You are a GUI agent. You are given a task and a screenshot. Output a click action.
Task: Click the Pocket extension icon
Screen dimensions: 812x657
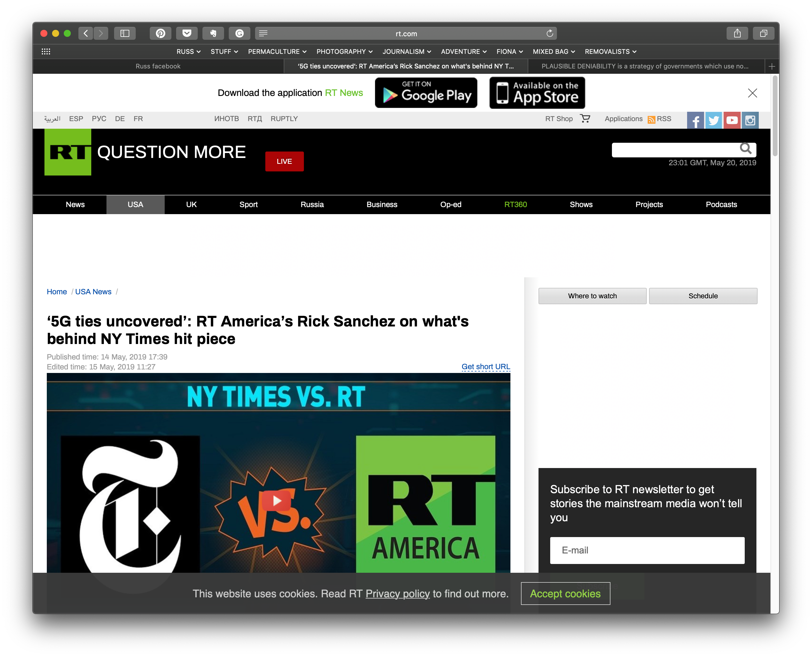(x=187, y=33)
